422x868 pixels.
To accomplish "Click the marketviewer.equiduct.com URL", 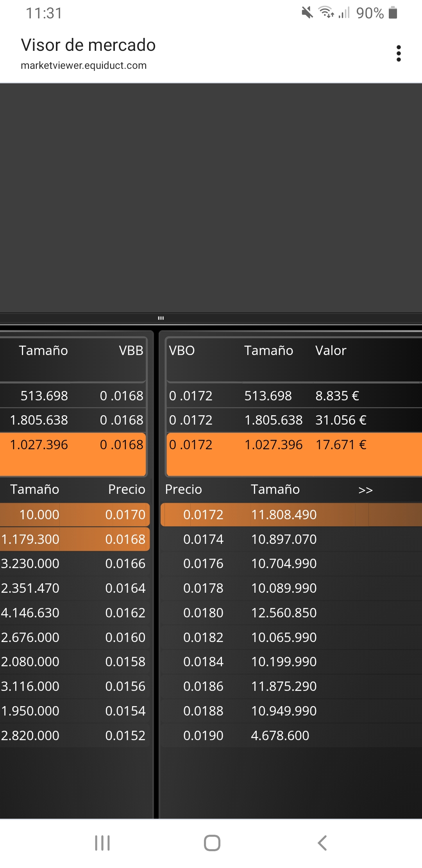I will pos(84,65).
